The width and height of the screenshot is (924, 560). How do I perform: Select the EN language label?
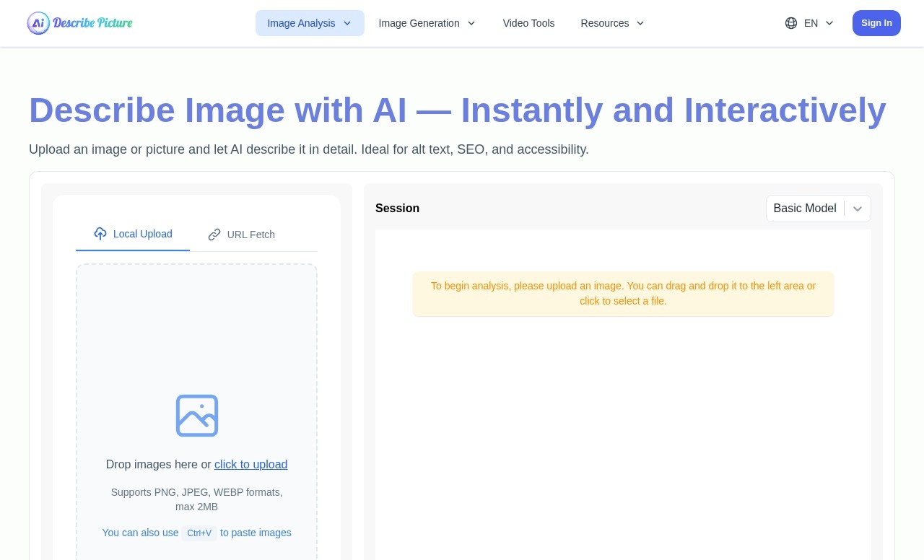(x=811, y=23)
